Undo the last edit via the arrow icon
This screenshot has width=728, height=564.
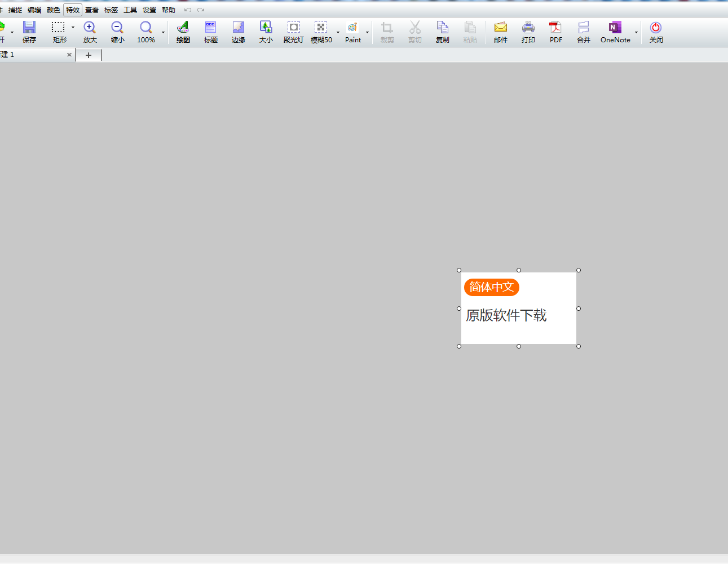click(187, 10)
